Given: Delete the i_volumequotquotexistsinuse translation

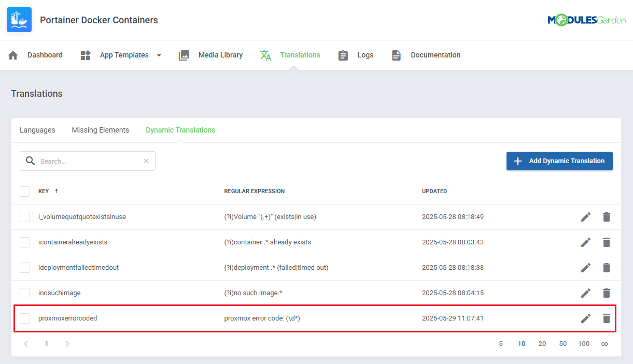Looking at the screenshot, I should 607,217.
